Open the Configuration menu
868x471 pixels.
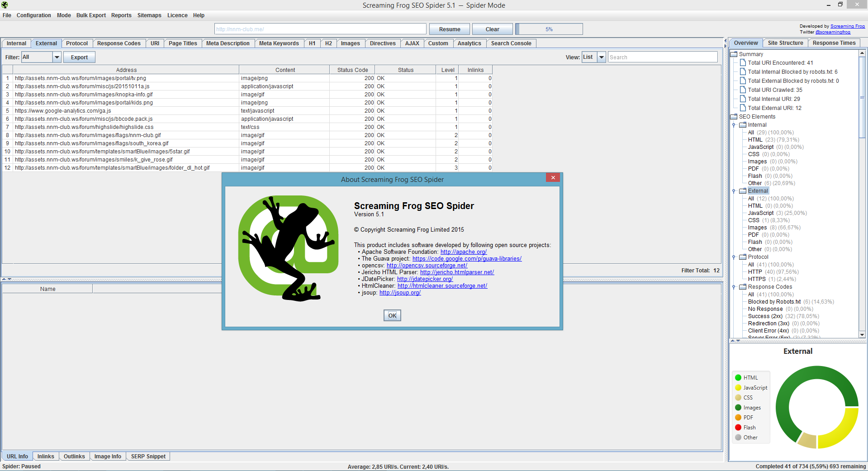(34, 15)
